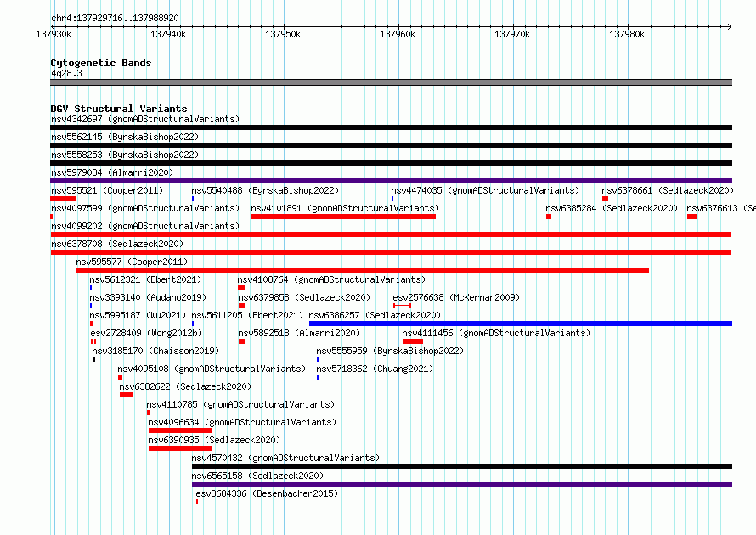Click the chr4:137929716..137988920 coordinate label
The height and width of the screenshot is (535, 756).
coord(115,18)
